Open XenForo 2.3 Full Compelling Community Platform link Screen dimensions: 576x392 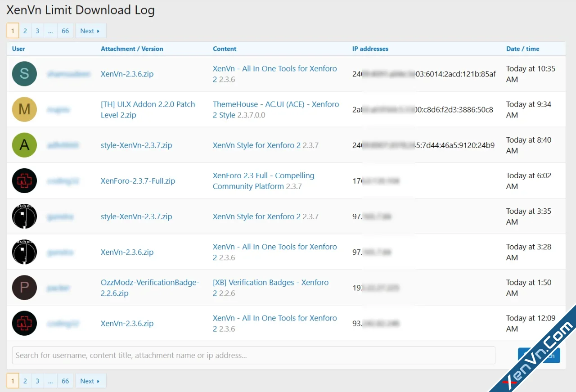click(264, 181)
